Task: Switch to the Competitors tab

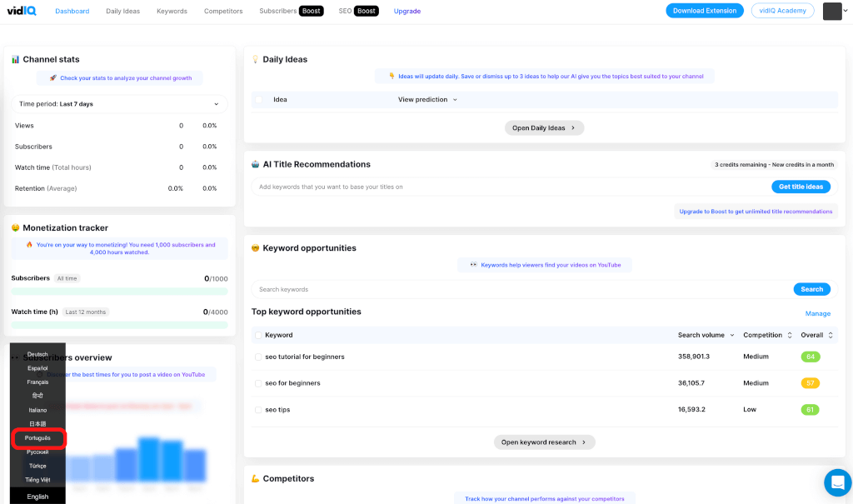Action: 223,12
